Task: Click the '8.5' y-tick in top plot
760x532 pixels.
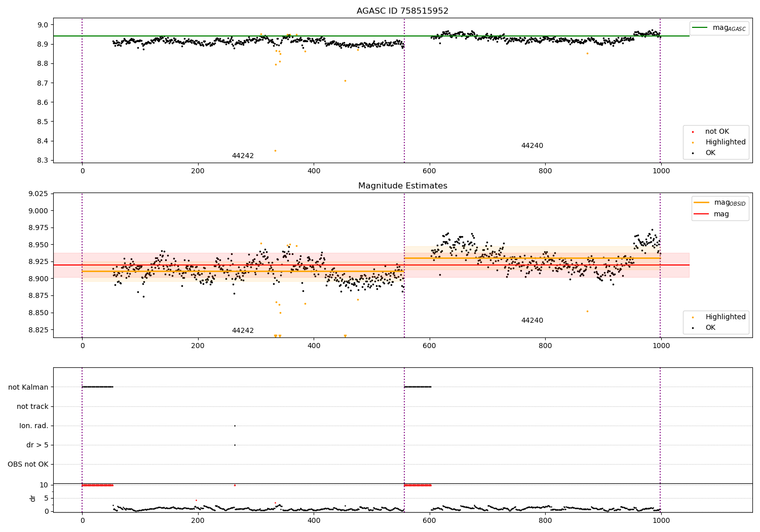Action: [x=43, y=122]
